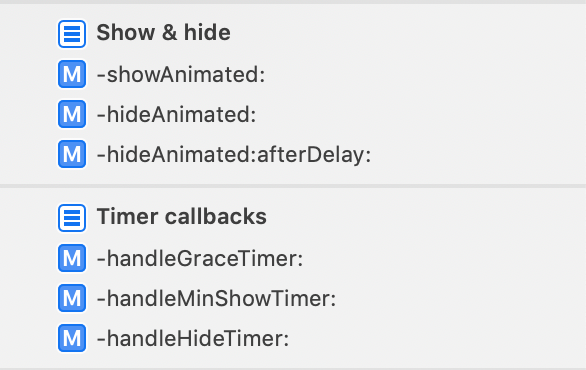Jump to the Show & hide section heading
This screenshot has height=370, width=586.
[x=163, y=33]
